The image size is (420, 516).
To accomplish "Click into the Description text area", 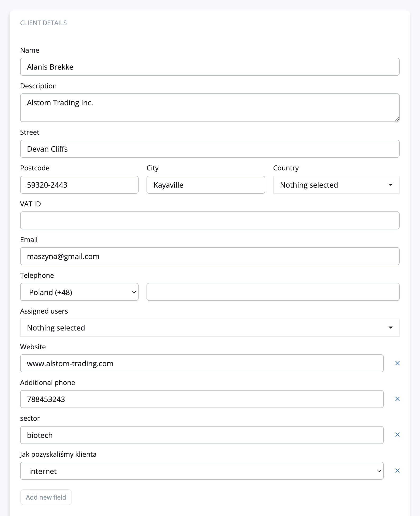I will [x=209, y=108].
